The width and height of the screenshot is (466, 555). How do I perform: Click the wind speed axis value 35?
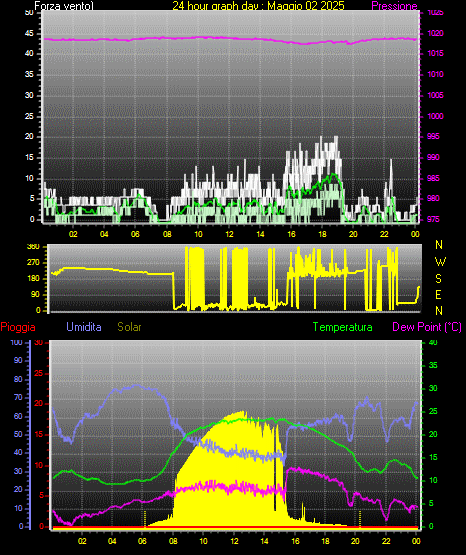pyautogui.click(x=29, y=74)
